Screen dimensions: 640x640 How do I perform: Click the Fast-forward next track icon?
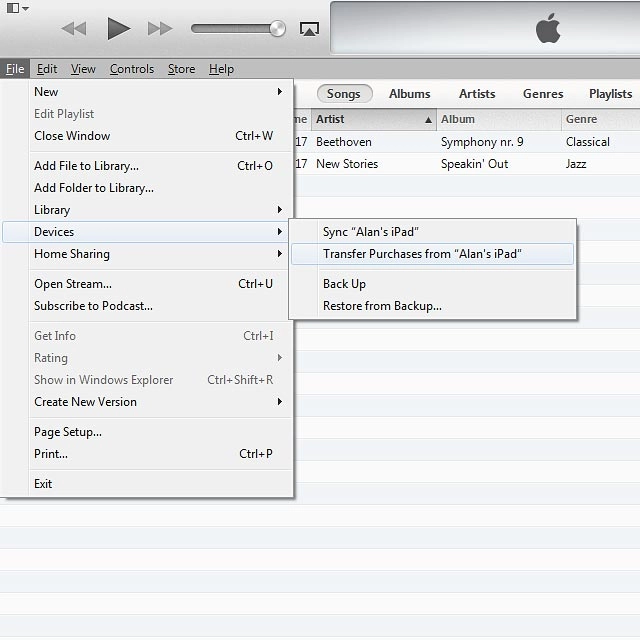pyautogui.click(x=160, y=29)
